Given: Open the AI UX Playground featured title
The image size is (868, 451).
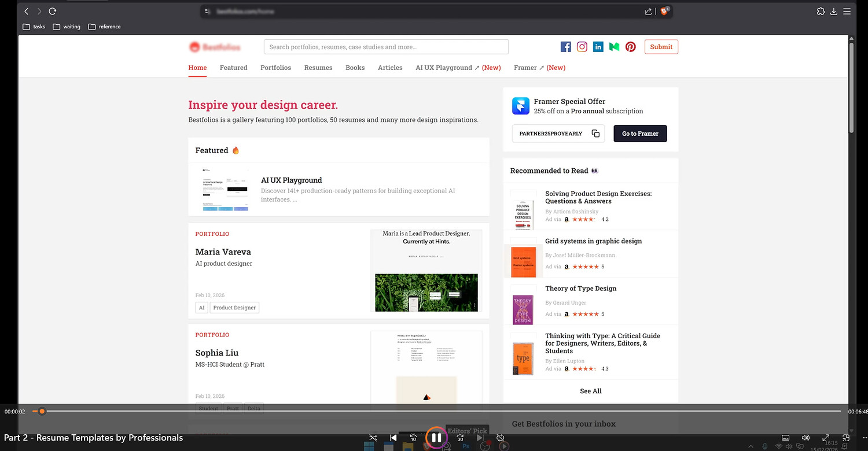Looking at the screenshot, I should 292,180.
